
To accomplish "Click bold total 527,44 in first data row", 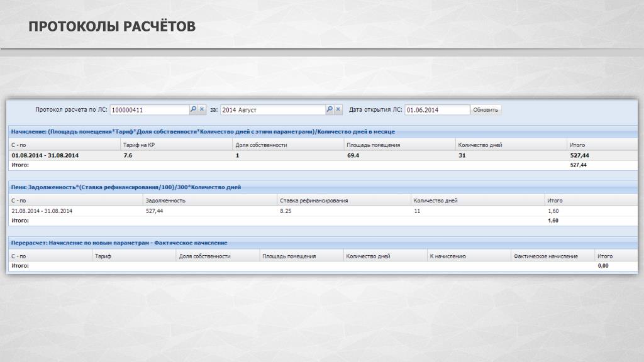I will pyautogui.click(x=579, y=156).
